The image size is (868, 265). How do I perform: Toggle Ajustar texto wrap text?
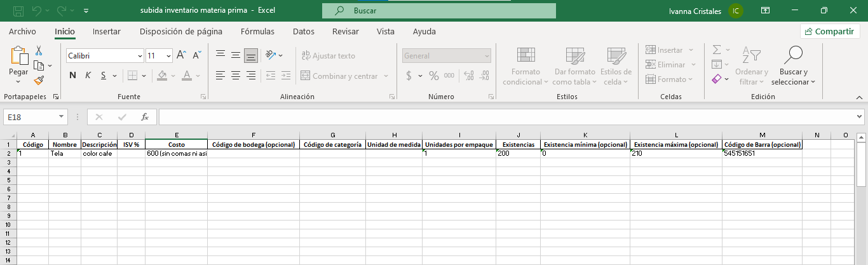329,56
